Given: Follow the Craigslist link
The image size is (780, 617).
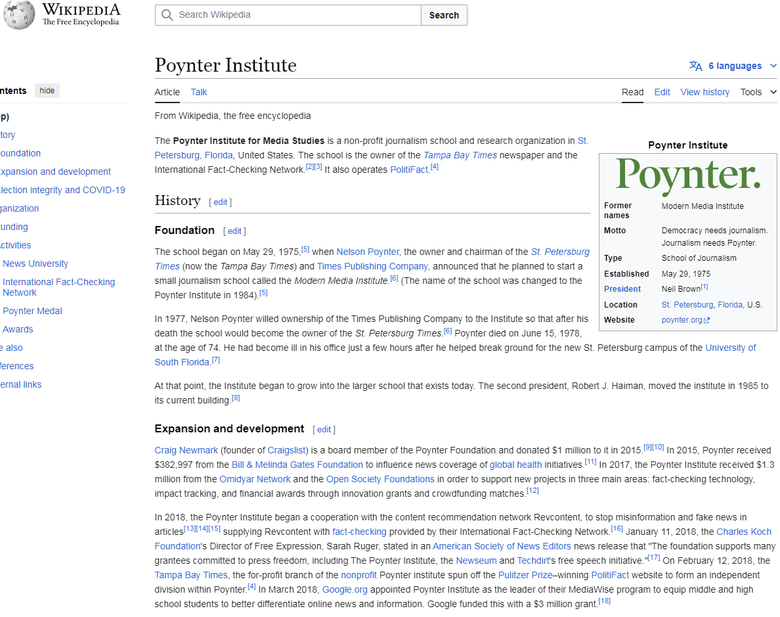Looking at the screenshot, I should pyautogui.click(x=287, y=450).
